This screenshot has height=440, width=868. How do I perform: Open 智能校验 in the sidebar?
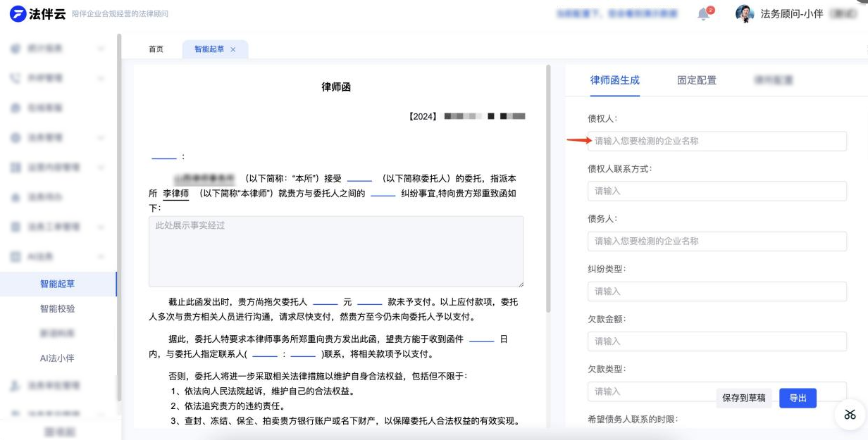tap(57, 308)
